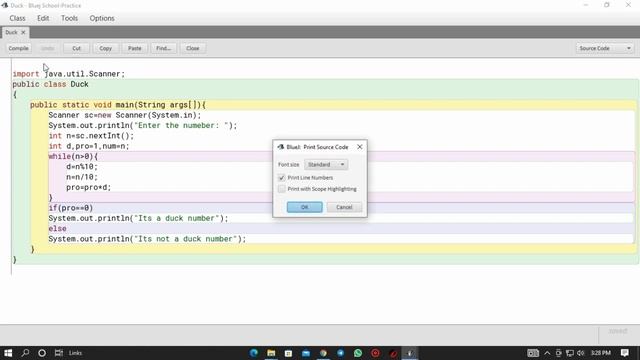Click the red circular recorder taskbar icon
640x360 pixels.
(376, 353)
